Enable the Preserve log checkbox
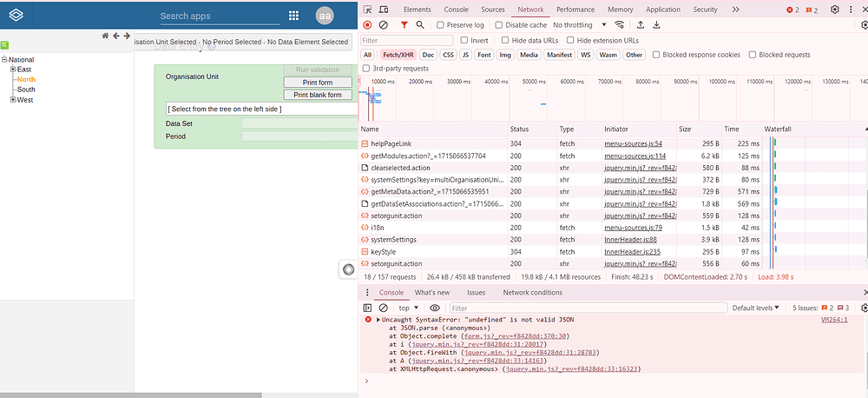The height and width of the screenshot is (398, 868). point(440,25)
